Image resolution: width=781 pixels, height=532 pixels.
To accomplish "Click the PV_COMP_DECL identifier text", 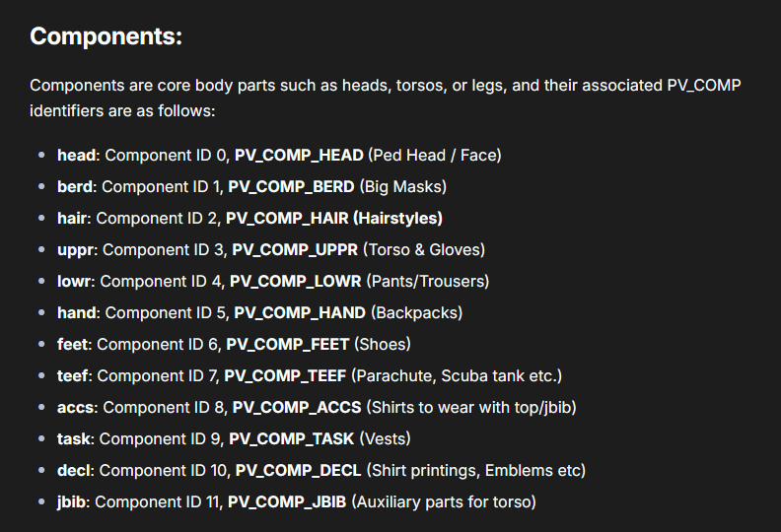I will (x=298, y=470).
